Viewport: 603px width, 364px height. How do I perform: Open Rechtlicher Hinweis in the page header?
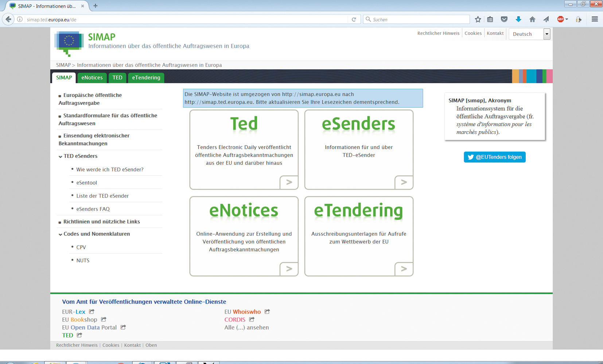coord(438,33)
